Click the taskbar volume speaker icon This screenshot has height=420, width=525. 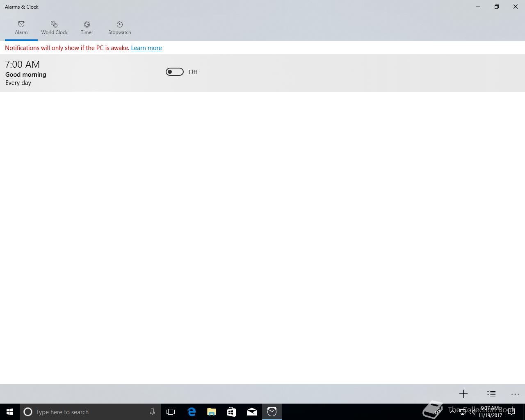coord(472,412)
